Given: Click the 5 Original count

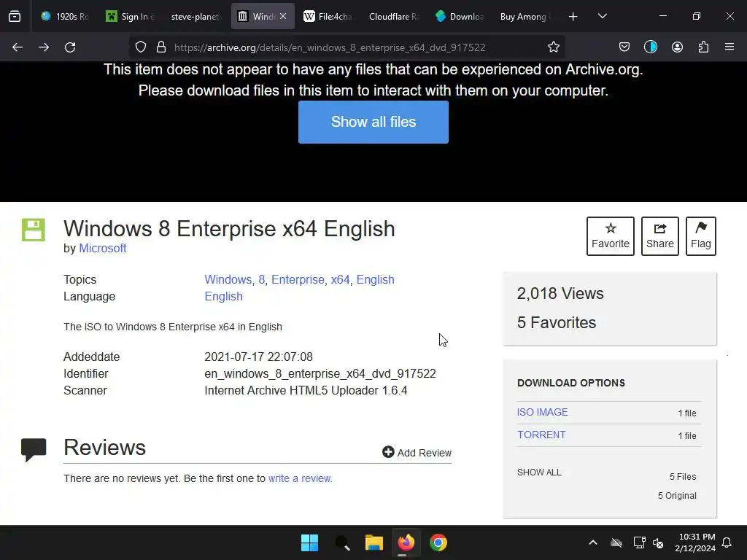Looking at the screenshot, I should click(x=677, y=496).
